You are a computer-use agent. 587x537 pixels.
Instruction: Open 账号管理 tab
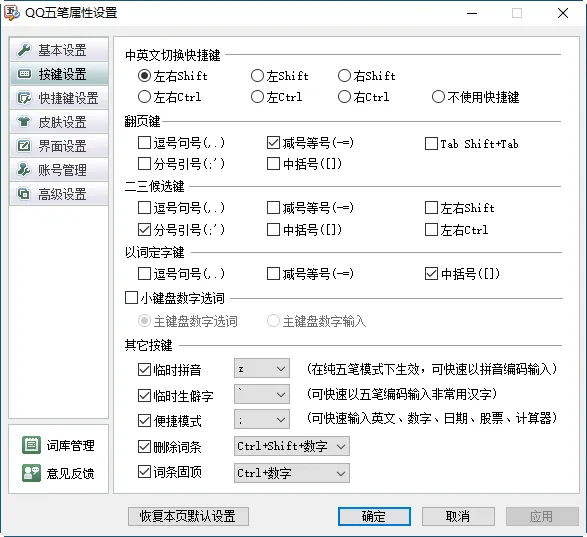click(x=59, y=170)
